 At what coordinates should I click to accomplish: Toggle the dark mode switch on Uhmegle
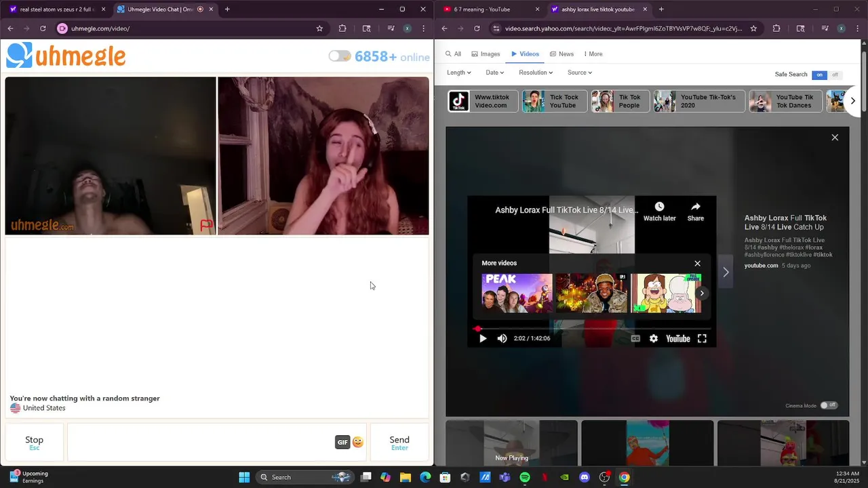click(x=340, y=56)
